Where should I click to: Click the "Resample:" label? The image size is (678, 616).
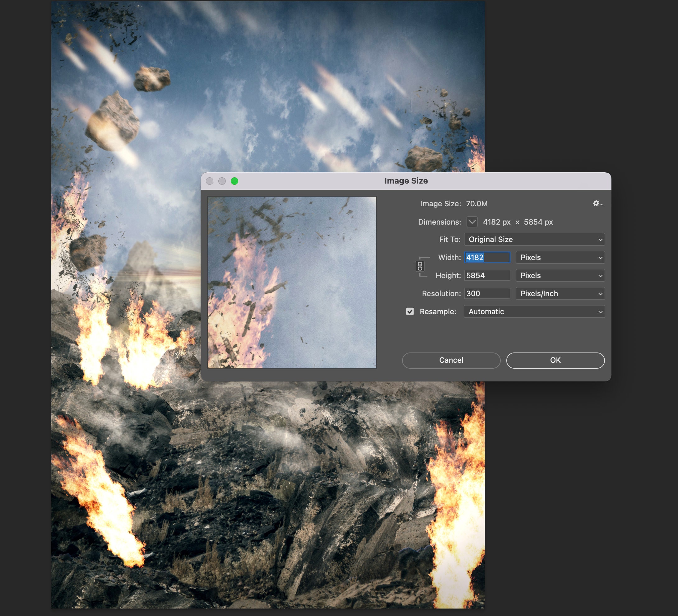pos(438,312)
